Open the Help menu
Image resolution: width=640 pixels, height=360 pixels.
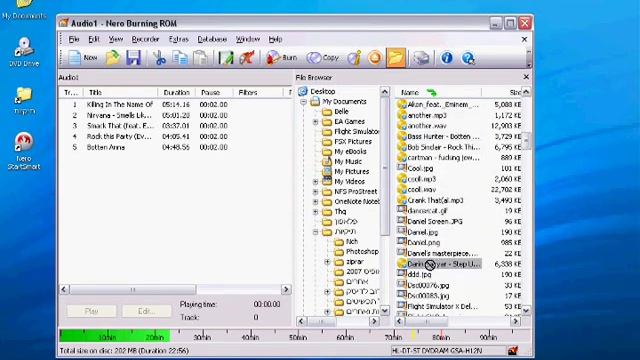(275, 39)
